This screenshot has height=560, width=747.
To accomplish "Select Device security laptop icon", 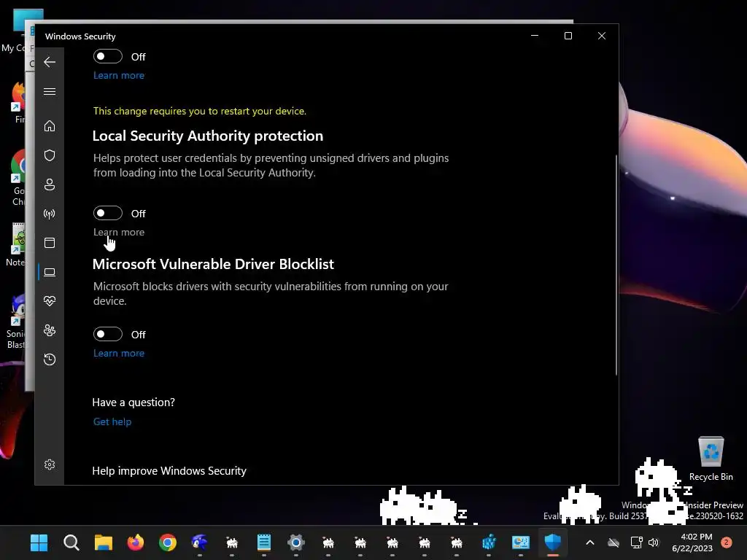I will point(50,273).
